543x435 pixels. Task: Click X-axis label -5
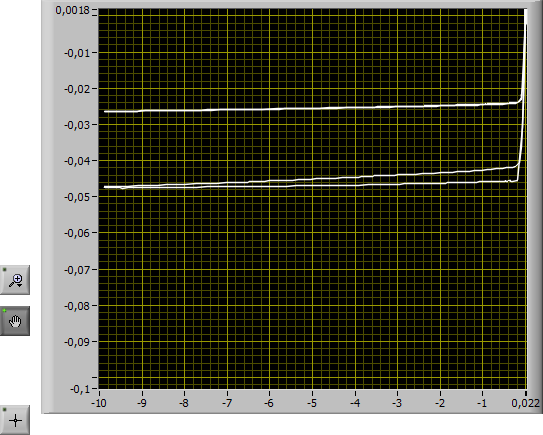point(312,403)
